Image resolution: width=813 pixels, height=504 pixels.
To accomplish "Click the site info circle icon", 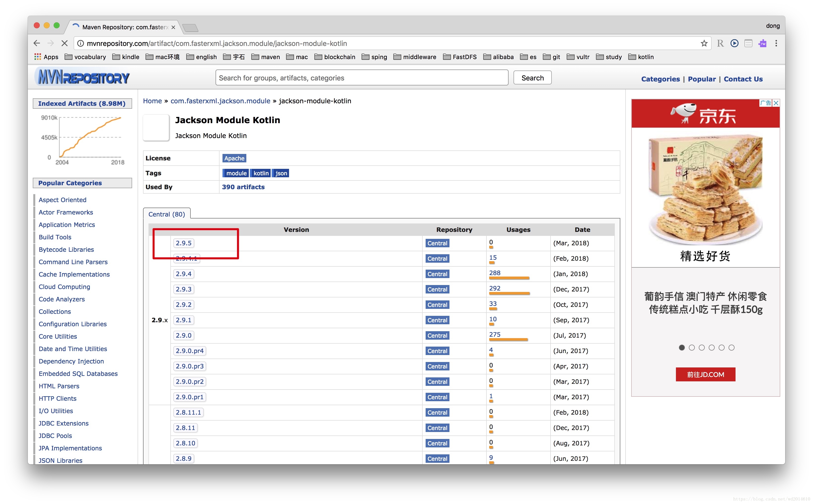I will [x=80, y=43].
